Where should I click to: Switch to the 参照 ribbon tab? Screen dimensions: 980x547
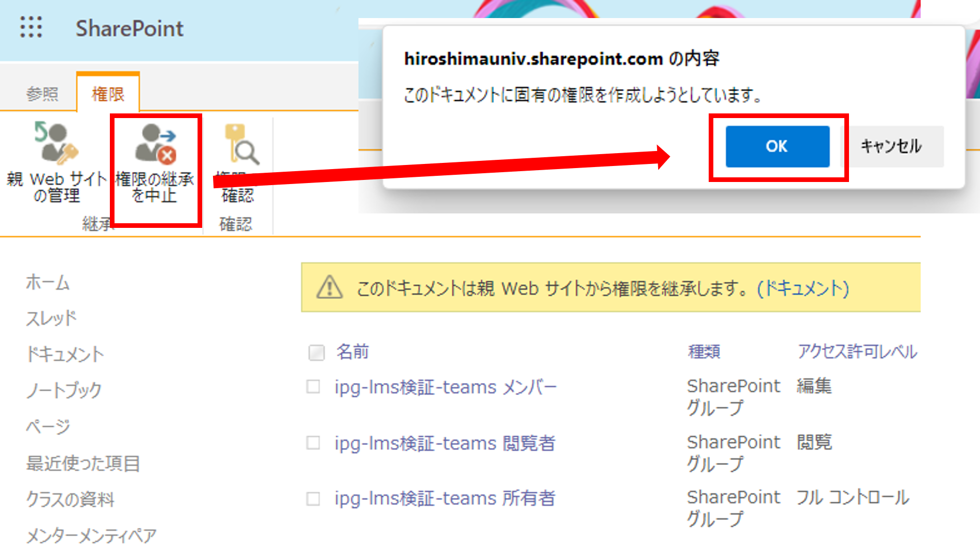click(42, 94)
